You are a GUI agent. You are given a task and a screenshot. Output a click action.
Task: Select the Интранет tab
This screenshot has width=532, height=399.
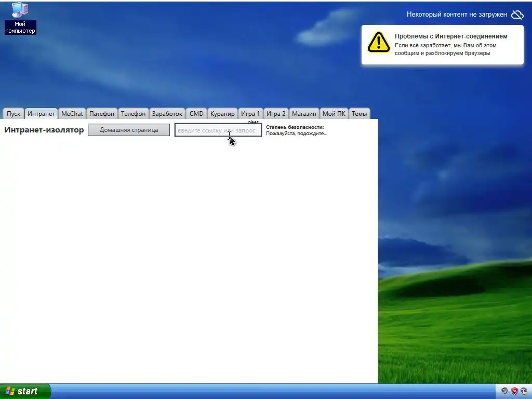[41, 114]
